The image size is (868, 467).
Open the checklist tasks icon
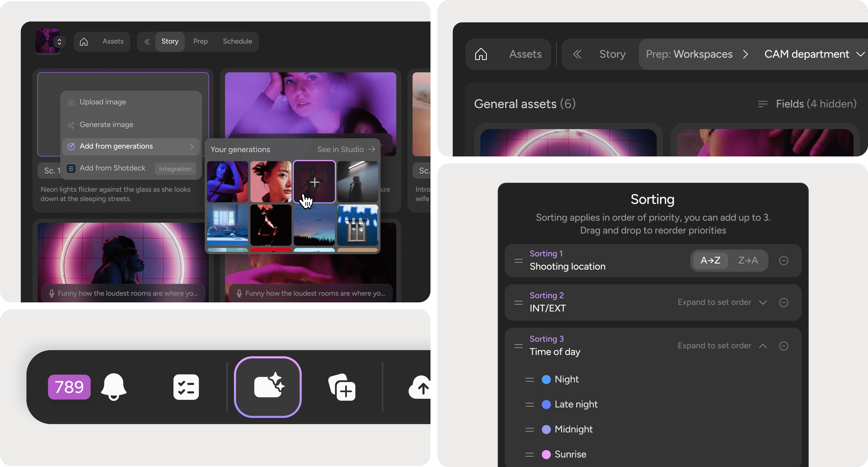(186, 387)
